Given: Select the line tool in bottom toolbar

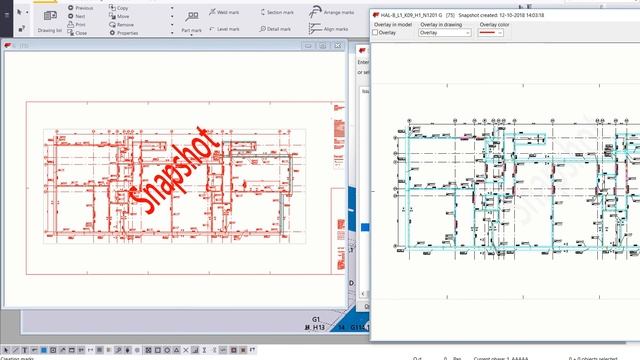Looking at the screenshot, I should 15,350.
